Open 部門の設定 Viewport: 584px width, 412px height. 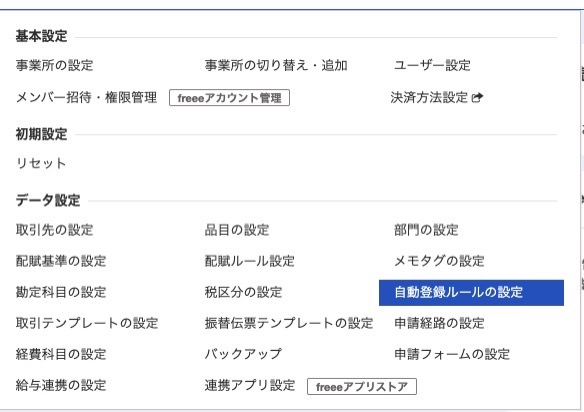tap(426, 230)
